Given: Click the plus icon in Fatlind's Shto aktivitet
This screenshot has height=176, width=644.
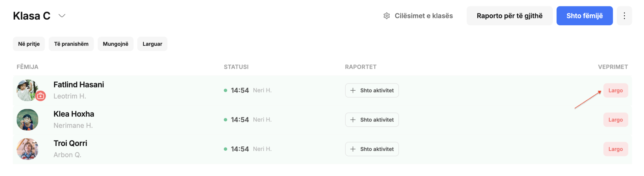Looking at the screenshot, I should point(353,90).
